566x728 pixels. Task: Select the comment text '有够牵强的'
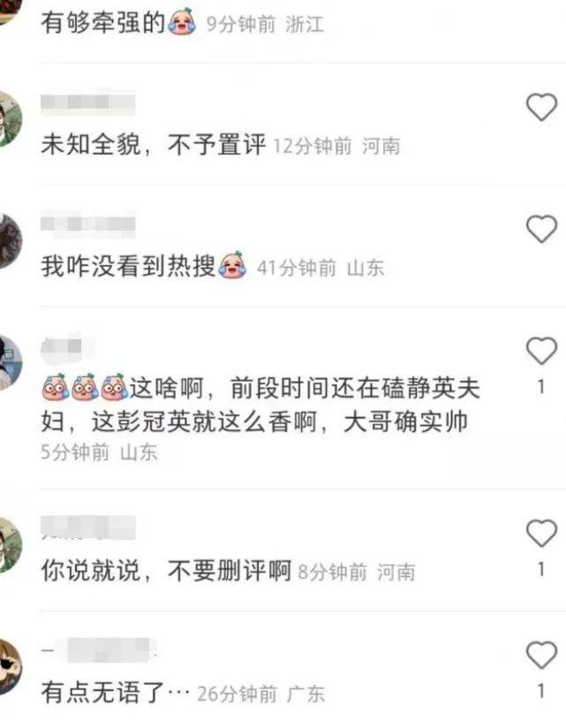(103, 22)
